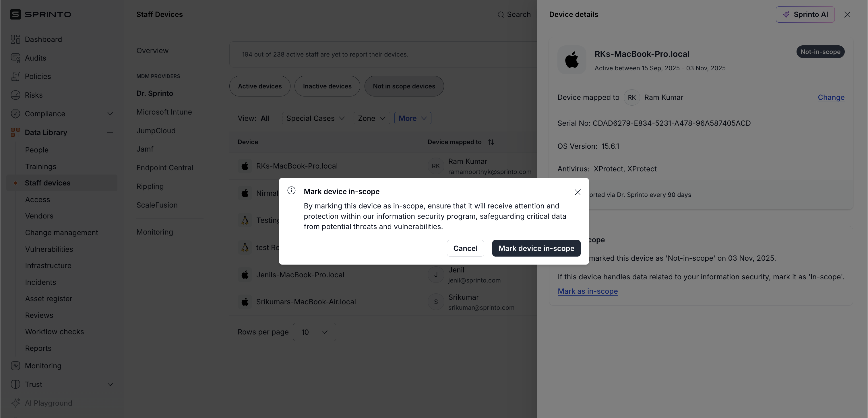Click the Change link for mapped user
Screen dimensions: 868x418
831,97
